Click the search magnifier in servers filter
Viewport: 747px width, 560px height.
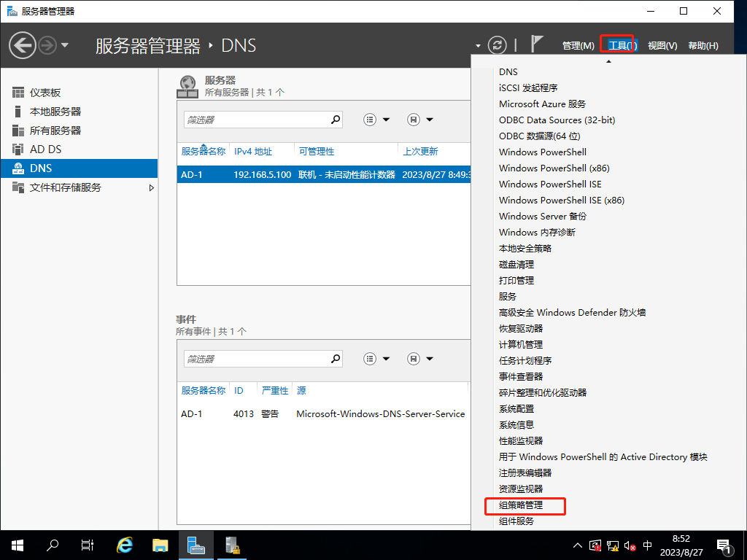(336, 120)
